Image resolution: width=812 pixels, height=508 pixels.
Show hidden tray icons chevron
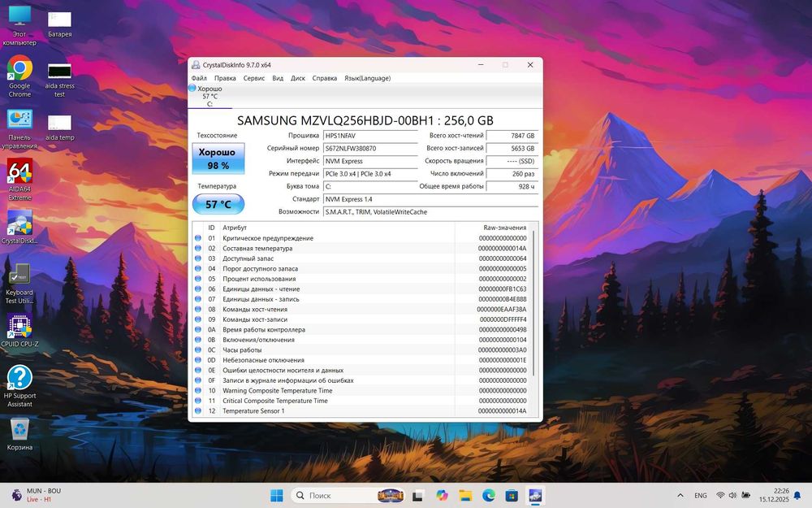click(x=680, y=496)
